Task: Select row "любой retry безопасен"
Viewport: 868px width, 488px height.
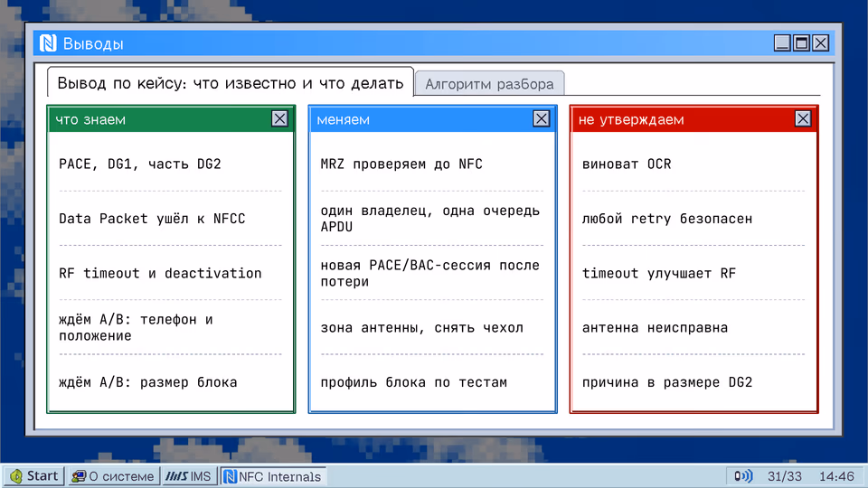Action: (693, 219)
